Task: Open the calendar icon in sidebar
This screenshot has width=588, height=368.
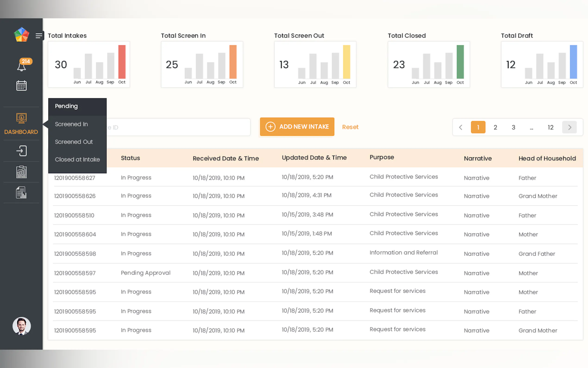Action: (21, 86)
